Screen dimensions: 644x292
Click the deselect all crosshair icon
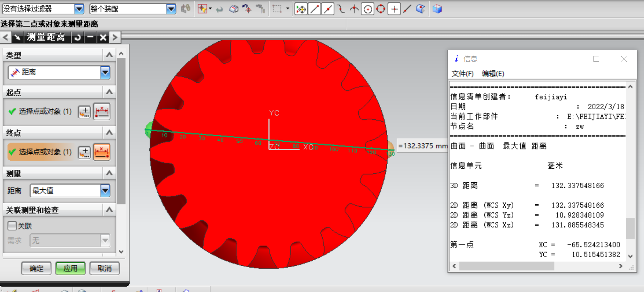click(x=247, y=8)
